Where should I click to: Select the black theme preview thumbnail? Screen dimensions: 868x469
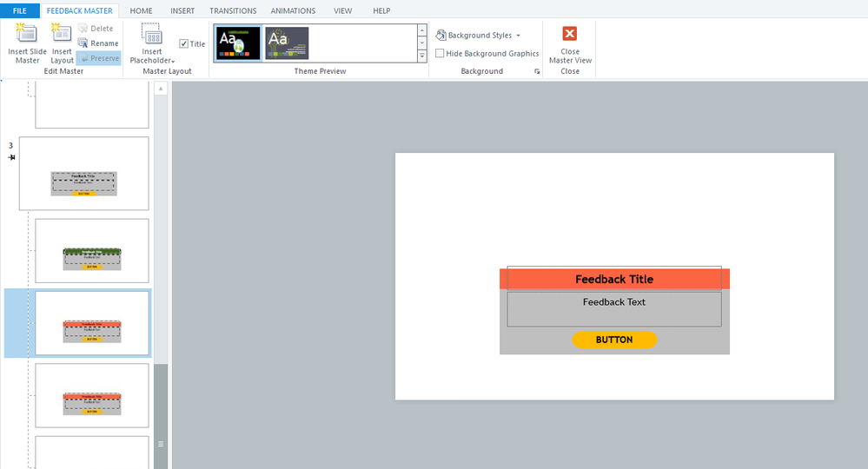coord(239,43)
